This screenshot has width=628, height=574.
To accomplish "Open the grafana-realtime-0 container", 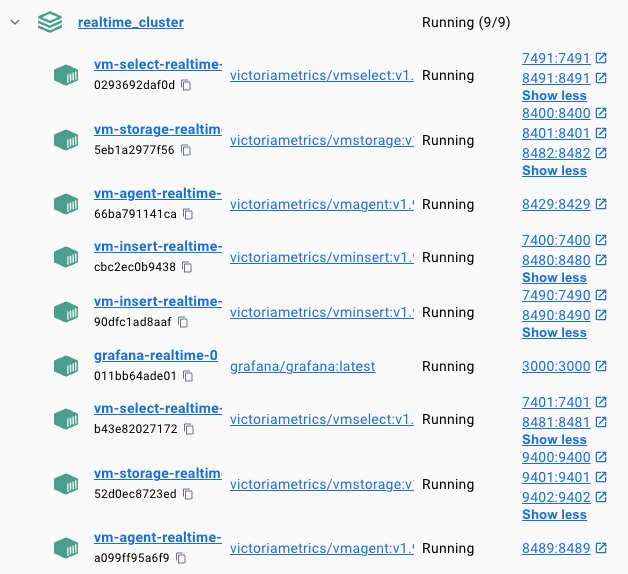I will pyautogui.click(x=156, y=355).
